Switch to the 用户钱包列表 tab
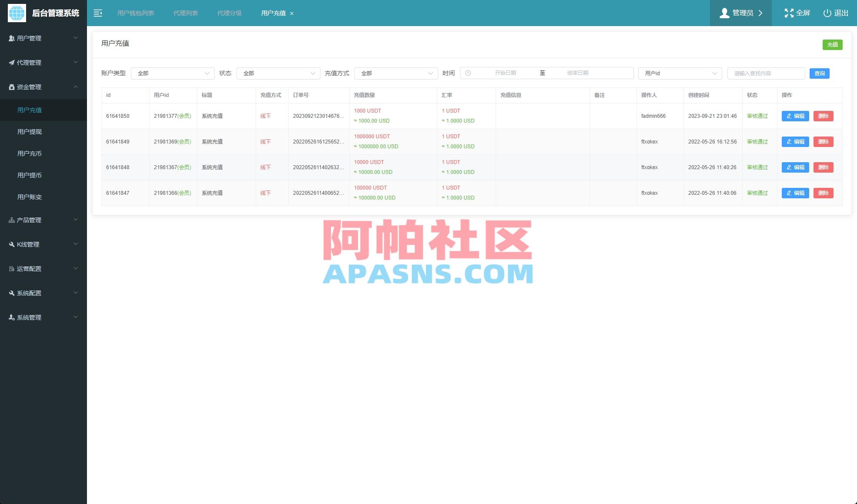 [x=136, y=13]
